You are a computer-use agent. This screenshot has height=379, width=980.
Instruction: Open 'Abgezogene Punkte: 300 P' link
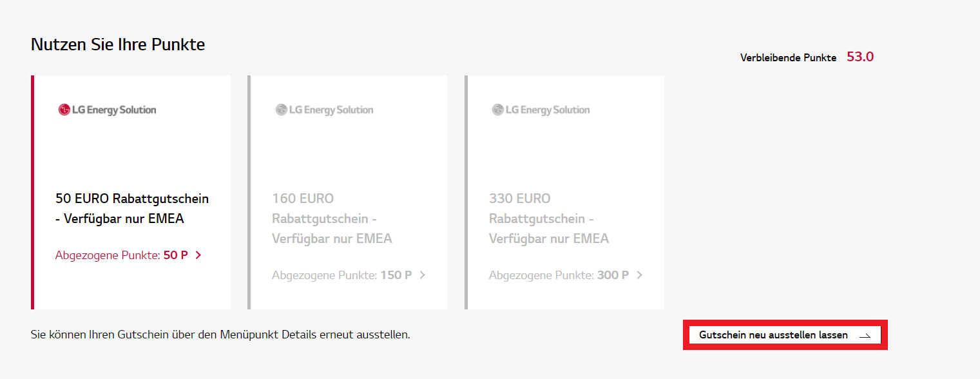click(559, 275)
